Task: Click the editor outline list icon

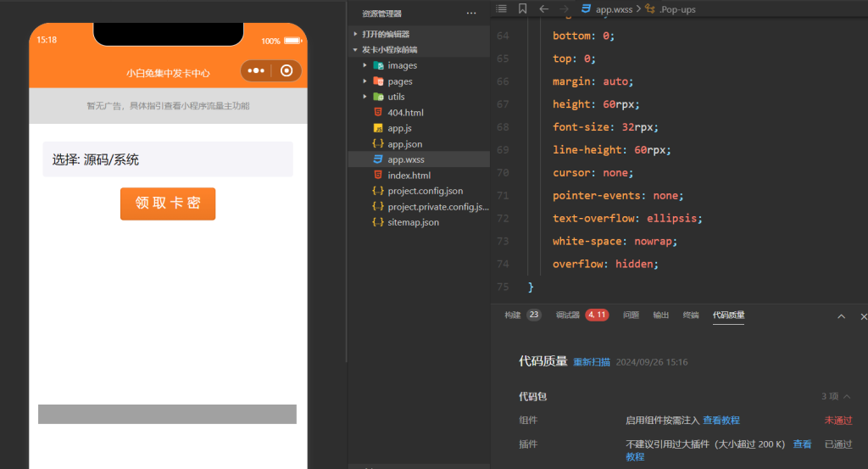Action: pos(501,8)
